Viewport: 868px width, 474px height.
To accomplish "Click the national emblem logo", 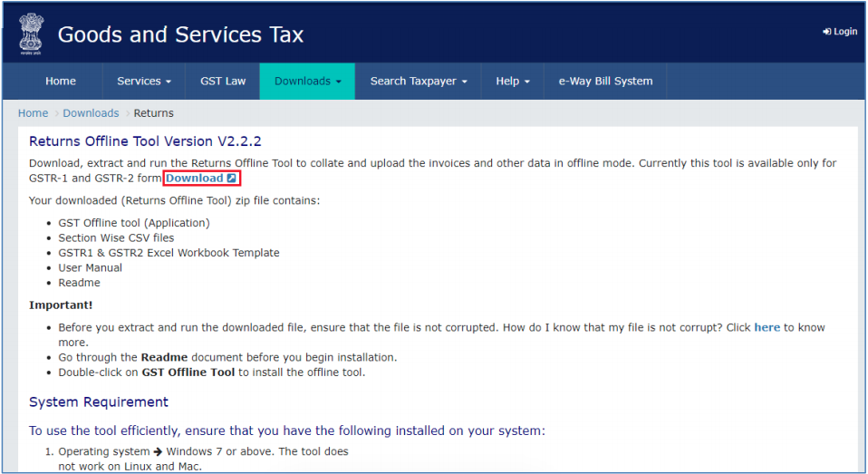I will click(x=31, y=34).
